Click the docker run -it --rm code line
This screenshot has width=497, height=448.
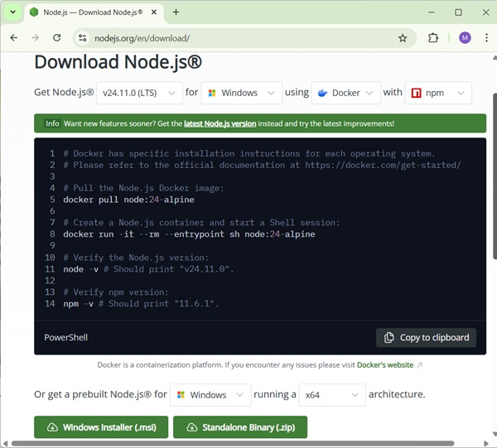[189, 234]
